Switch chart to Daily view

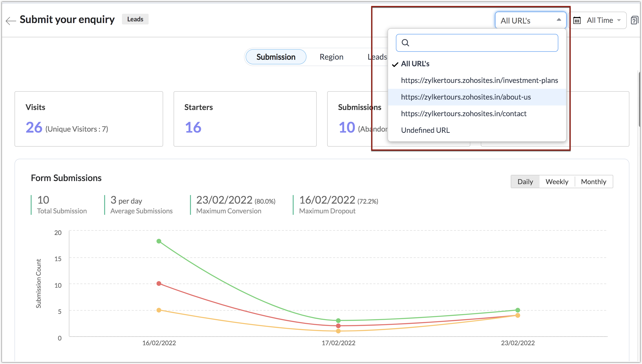click(525, 182)
